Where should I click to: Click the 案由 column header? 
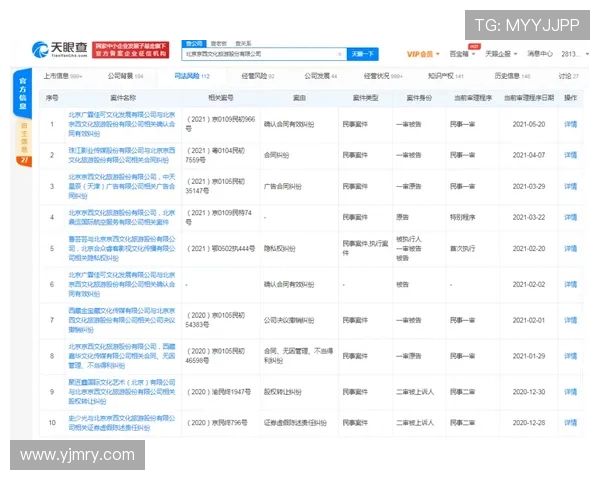299,98
